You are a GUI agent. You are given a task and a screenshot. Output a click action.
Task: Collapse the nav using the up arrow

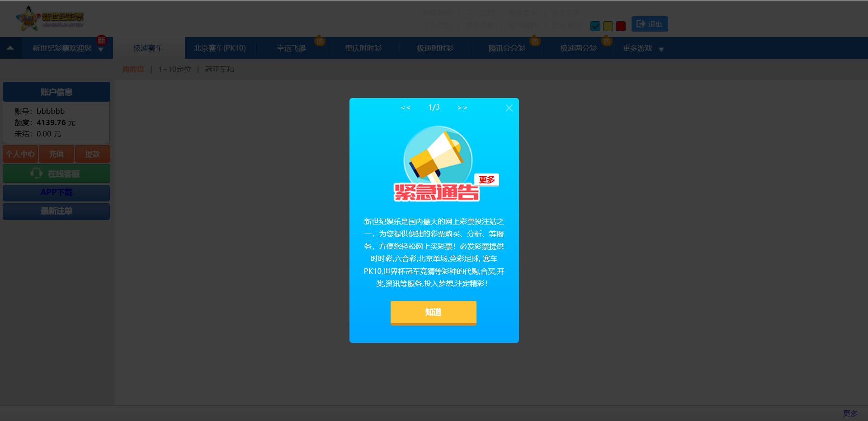[10, 48]
